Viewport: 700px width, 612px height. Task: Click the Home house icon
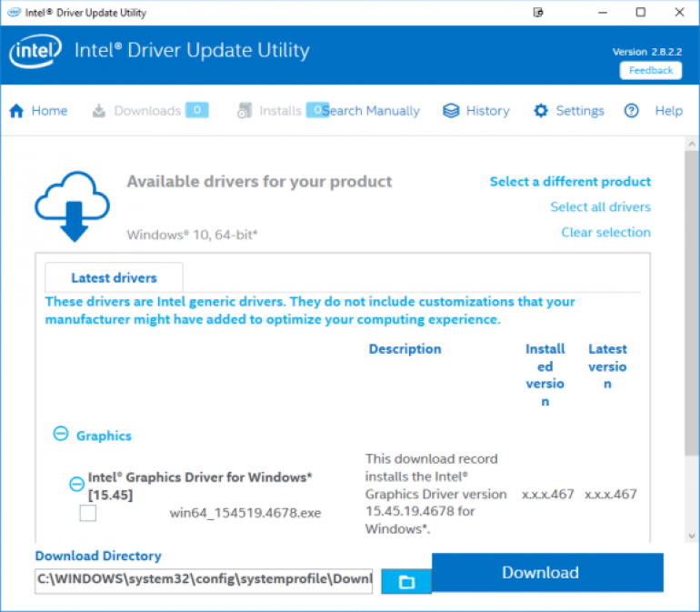tap(16, 110)
